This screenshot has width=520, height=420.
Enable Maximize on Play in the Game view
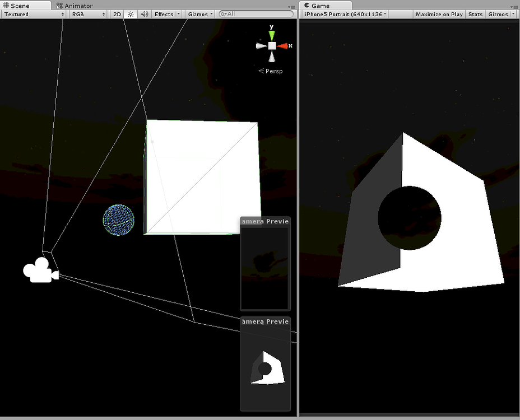click(439, 14)
